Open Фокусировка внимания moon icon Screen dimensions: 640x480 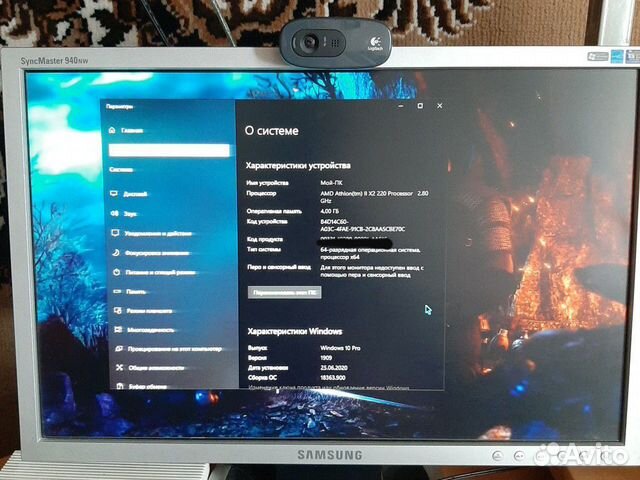point(116,253)
